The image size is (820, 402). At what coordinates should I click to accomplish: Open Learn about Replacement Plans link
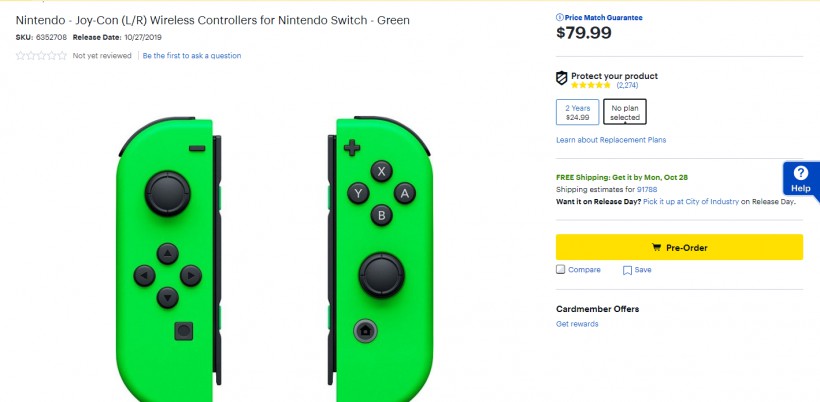pos(611,140)
